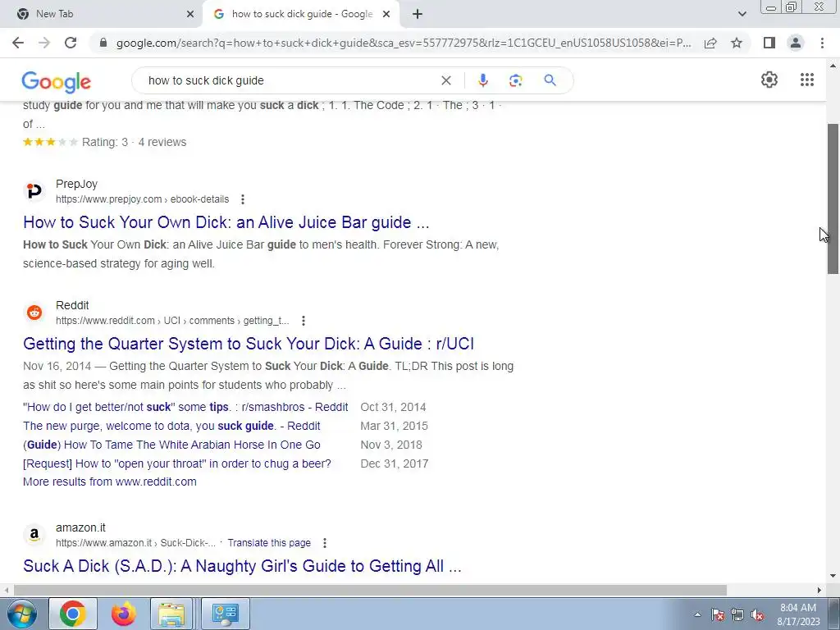Click the PrepJoy site favicon

click(x=34, y=191)
